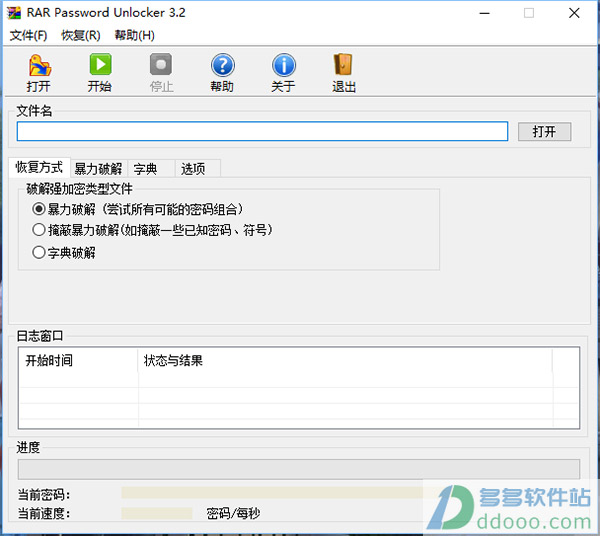Image resolution: width=600 pixels, height=536 pixels.
Task: Select 掩蔽暴力破解 radio option
Action: pos(39,230)
